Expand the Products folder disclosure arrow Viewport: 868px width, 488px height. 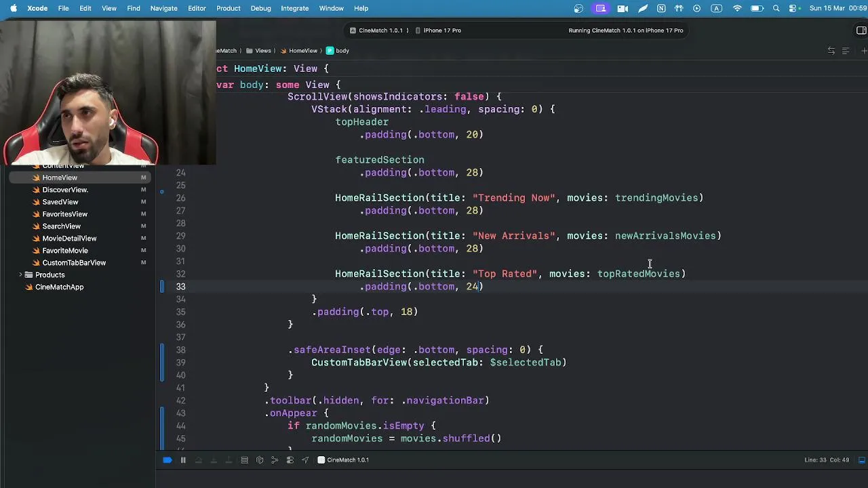[20, 275]
